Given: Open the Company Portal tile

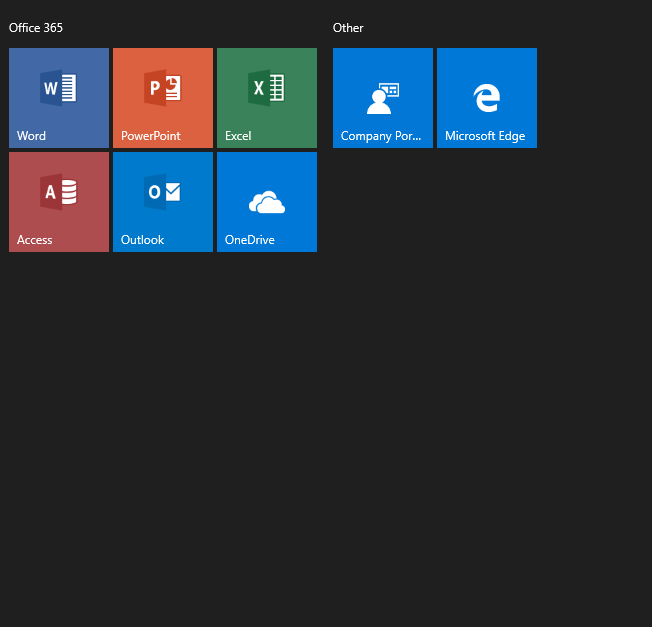Looking at the screenshot, I should pyautogui.click(x=383, y=98).
